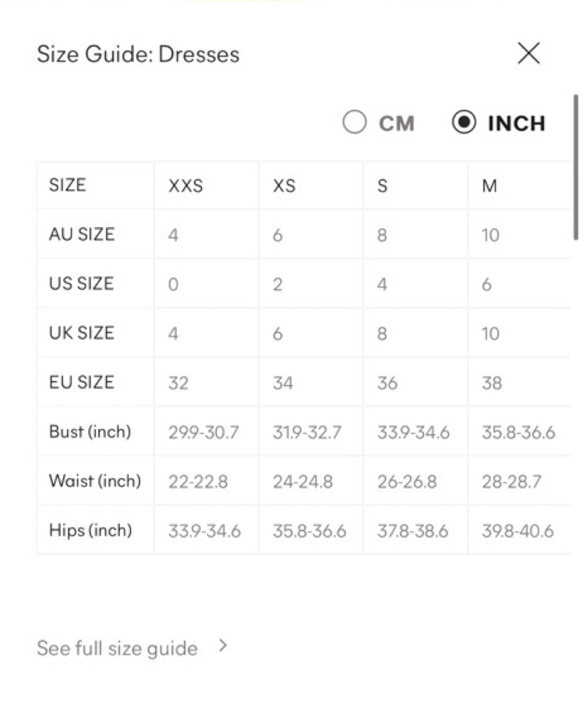Click the S column header

pos(382,185)
